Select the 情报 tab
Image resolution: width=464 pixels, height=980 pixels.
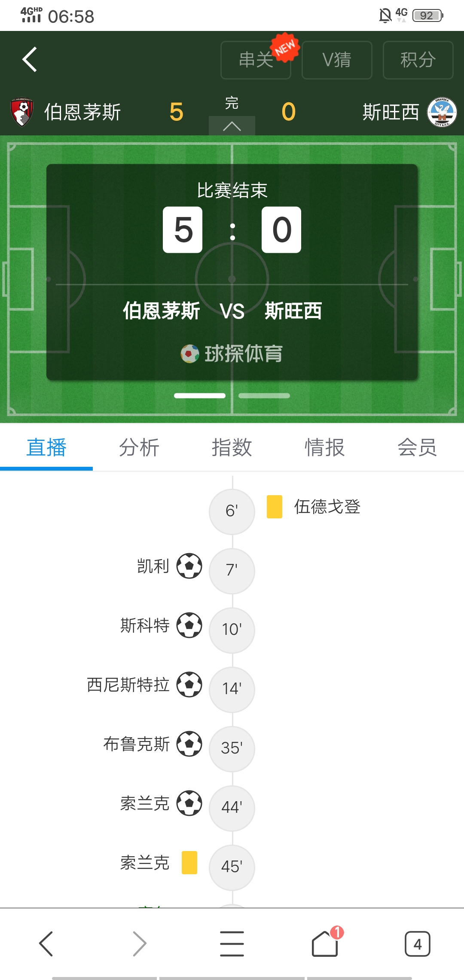click(325, 447)
